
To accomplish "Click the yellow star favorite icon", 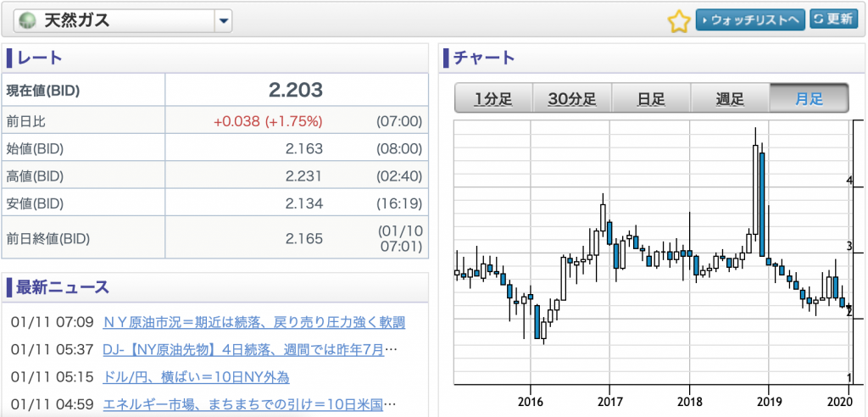I will (x=679, y=21).
